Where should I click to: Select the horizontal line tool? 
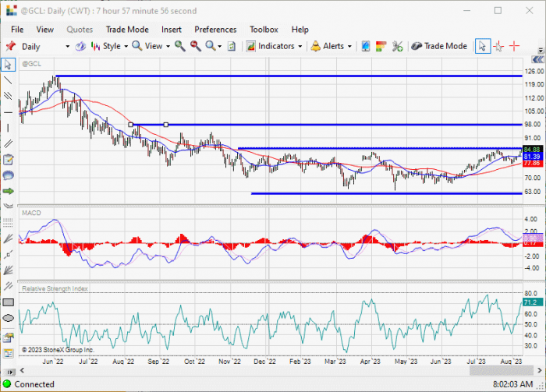[8, 112]
